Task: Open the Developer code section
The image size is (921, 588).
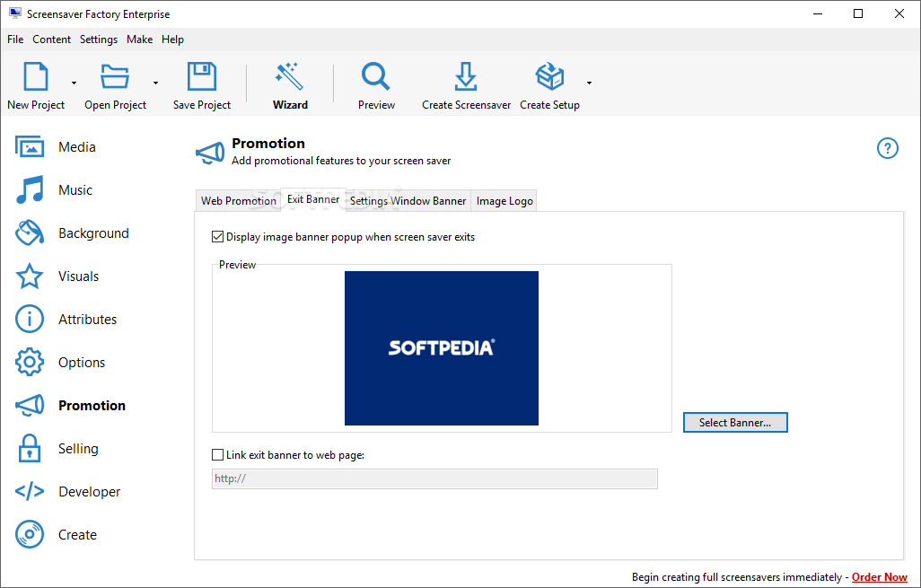Action: click(x=67, y=492)
